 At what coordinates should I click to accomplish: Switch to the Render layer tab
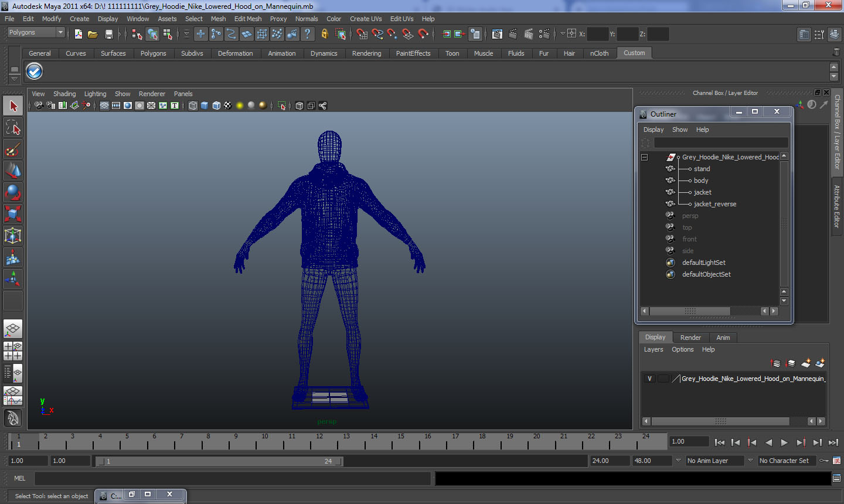coord(690,338)
